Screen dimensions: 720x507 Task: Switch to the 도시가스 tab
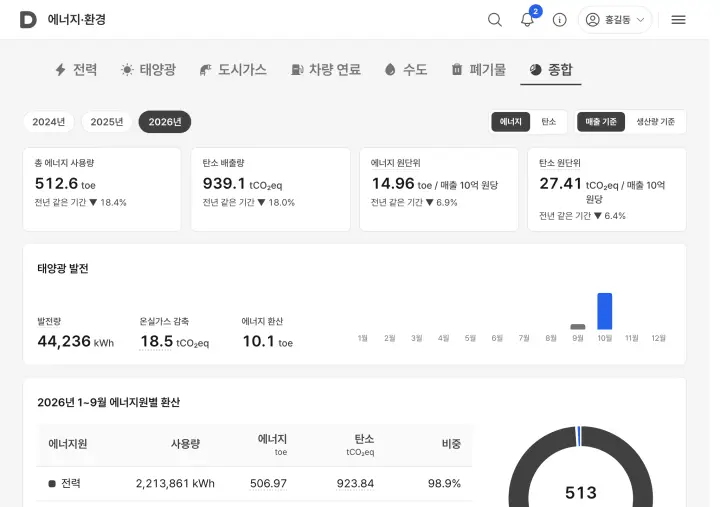coord(233,70)
